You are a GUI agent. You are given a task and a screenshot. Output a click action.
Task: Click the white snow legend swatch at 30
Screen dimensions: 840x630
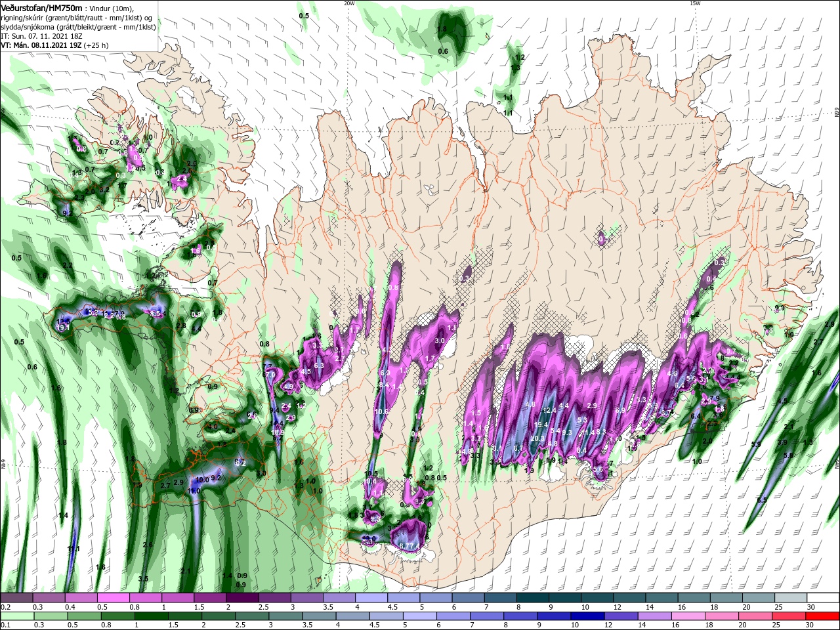click(824, 598)
